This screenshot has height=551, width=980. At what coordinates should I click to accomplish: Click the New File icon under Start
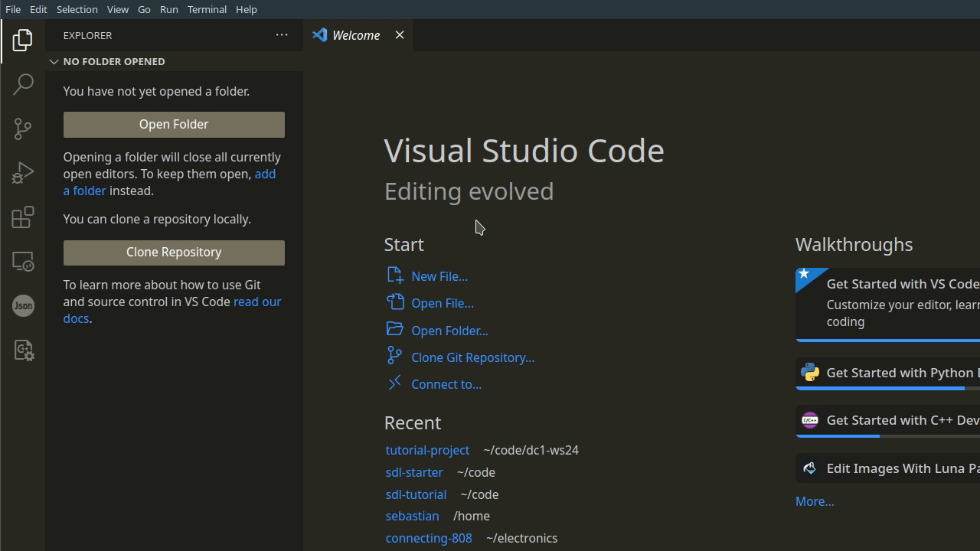pos(395,275)
